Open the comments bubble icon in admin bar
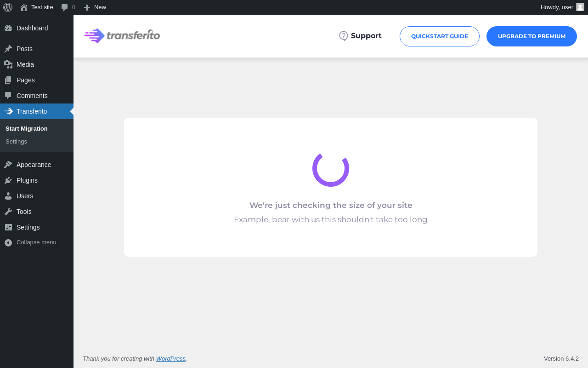This screenshot has width=588, height=368. (65, 7)
